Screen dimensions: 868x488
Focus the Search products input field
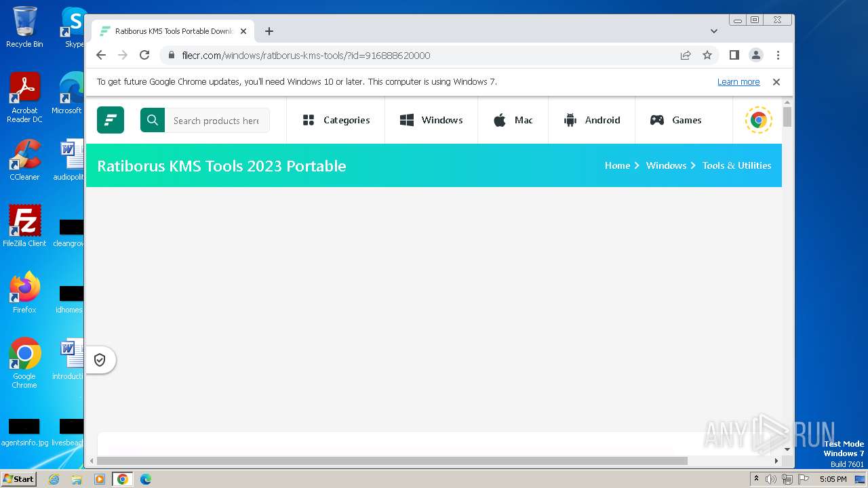(217, 120)
